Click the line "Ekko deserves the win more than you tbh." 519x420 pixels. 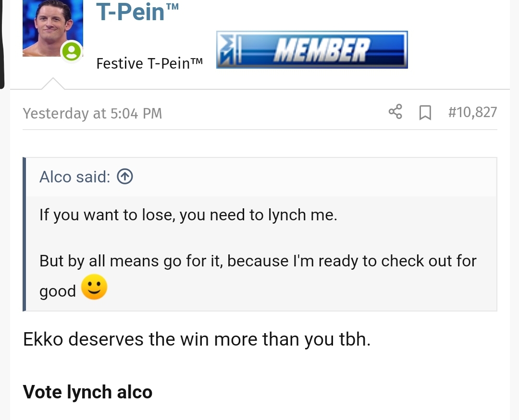pos(197,340)
